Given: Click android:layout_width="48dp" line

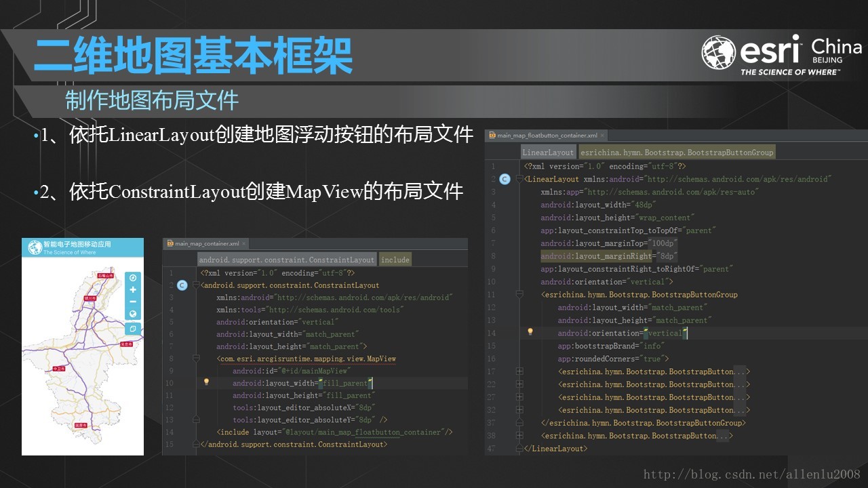Looking at the screenshot, I should (x=599, y=205).
